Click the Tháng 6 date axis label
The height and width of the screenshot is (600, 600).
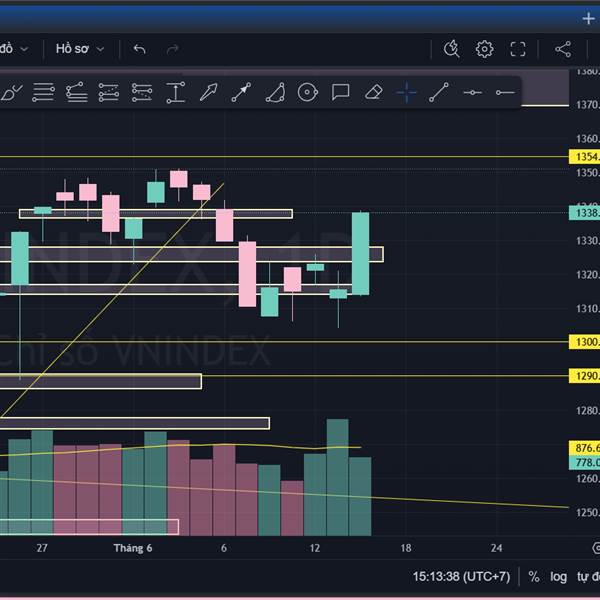133,548
